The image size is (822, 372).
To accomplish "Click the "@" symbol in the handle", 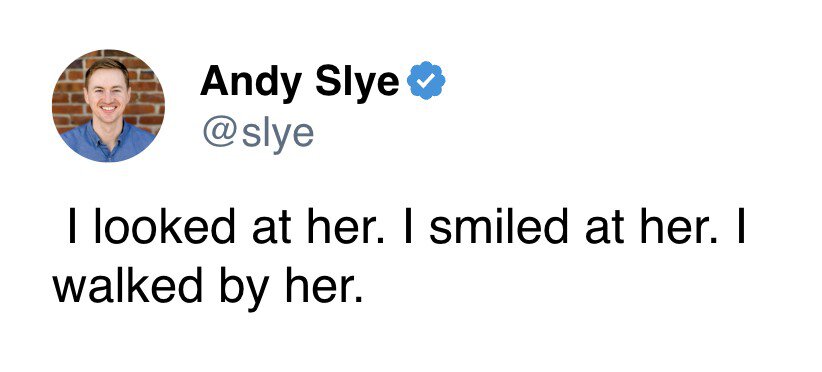I will click(220, 135).
